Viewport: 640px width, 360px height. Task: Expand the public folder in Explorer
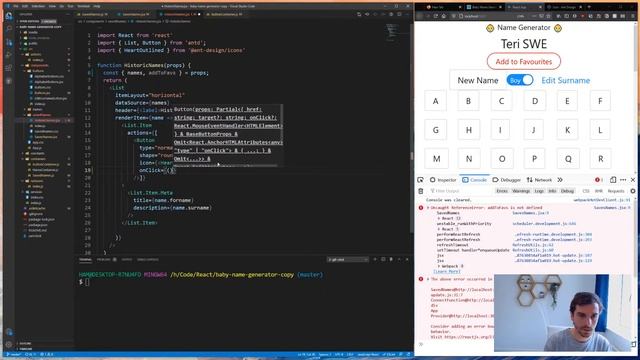point(32,43)
